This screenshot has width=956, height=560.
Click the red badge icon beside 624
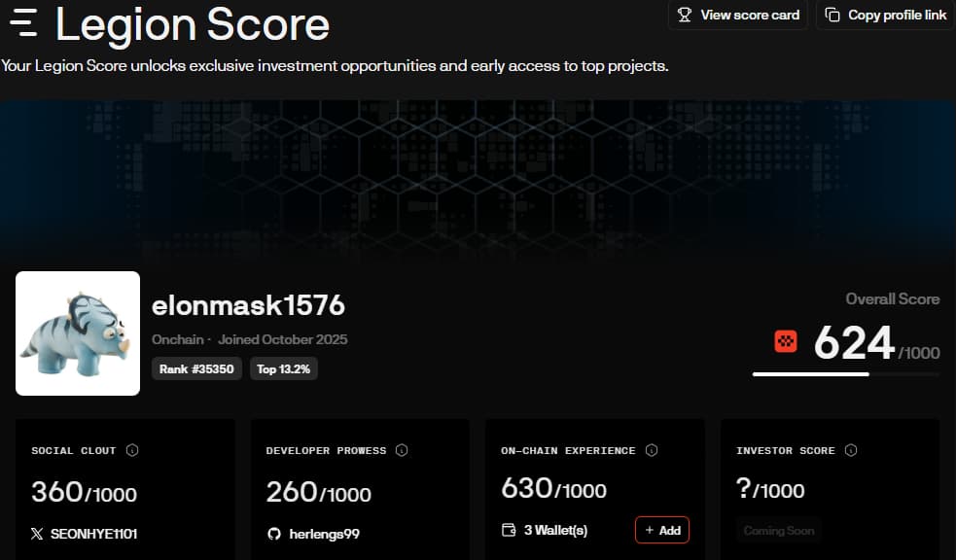[x=786, y=341]
